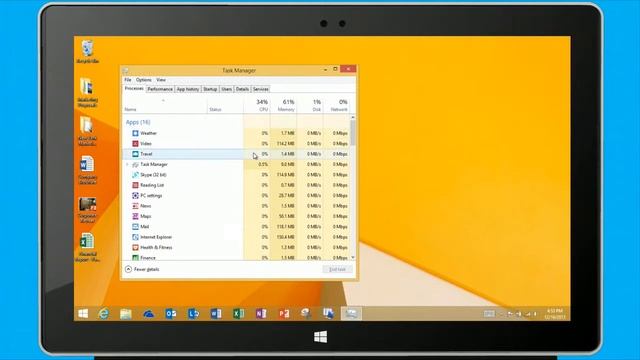
Task: Switch to the Details tab
Action: point(242,89)
